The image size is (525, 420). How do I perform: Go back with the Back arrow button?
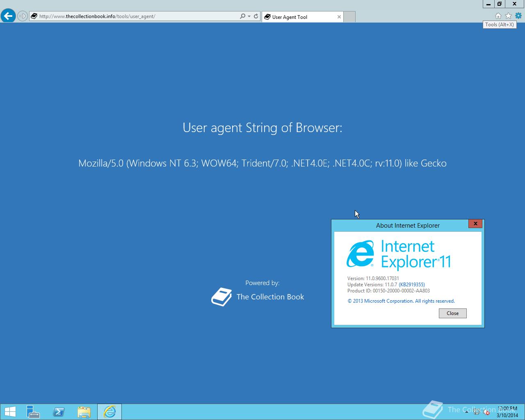(8, 16)
